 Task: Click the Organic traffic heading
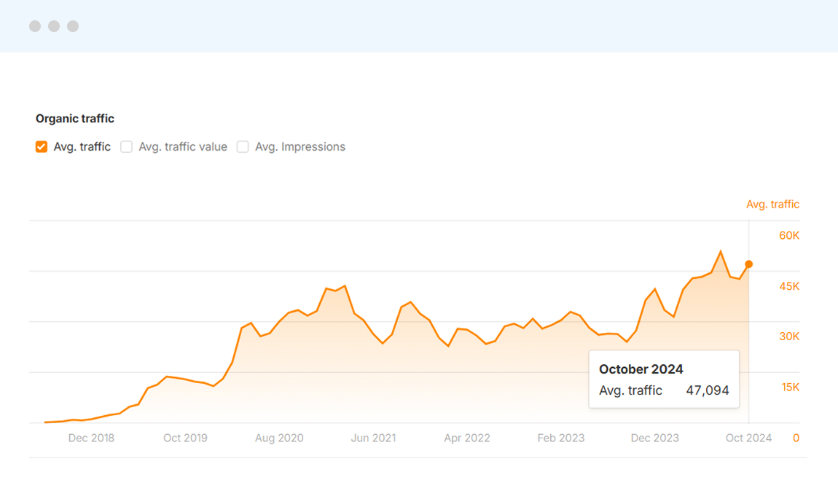point(74,118)
